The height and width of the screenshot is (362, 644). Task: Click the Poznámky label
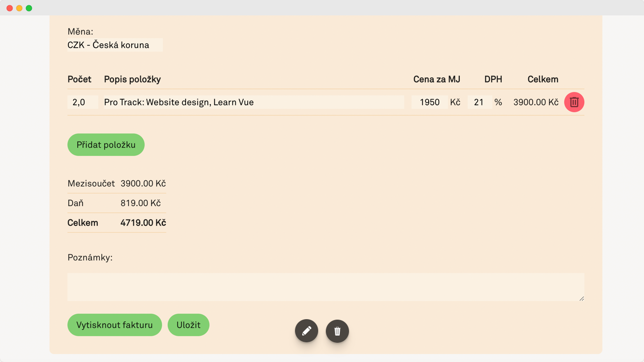[x=90, y=258]
